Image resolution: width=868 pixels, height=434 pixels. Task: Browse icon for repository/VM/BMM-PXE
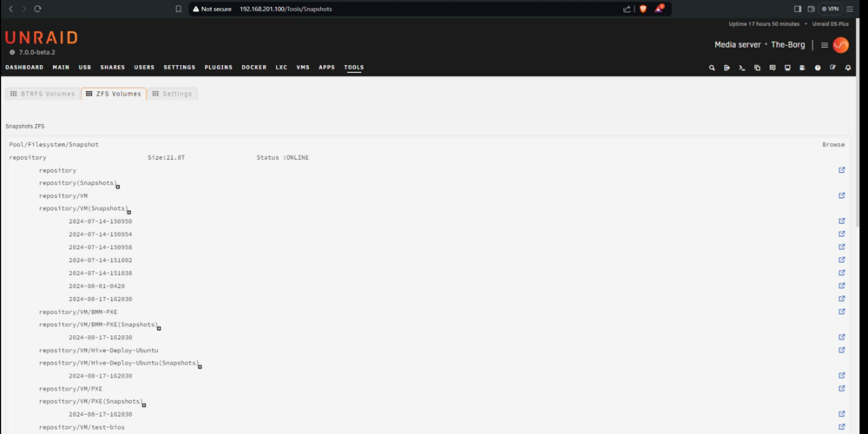tap(842, 312)
